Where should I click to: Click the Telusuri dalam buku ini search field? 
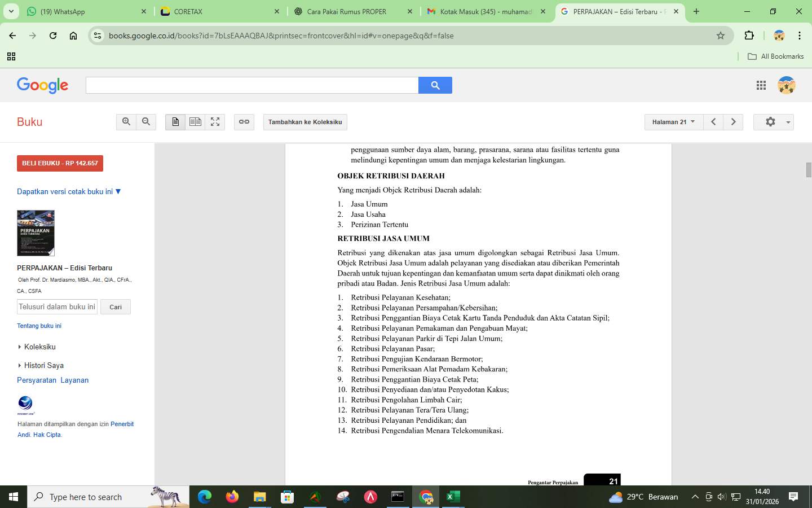coord(56,306)
